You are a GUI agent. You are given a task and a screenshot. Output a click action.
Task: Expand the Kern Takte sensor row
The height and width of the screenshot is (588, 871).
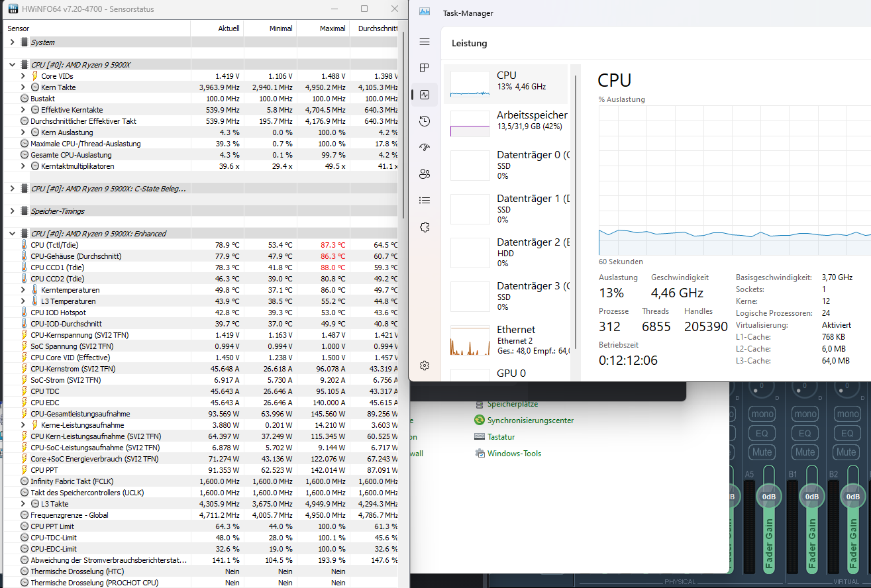(x=25, y=87)
